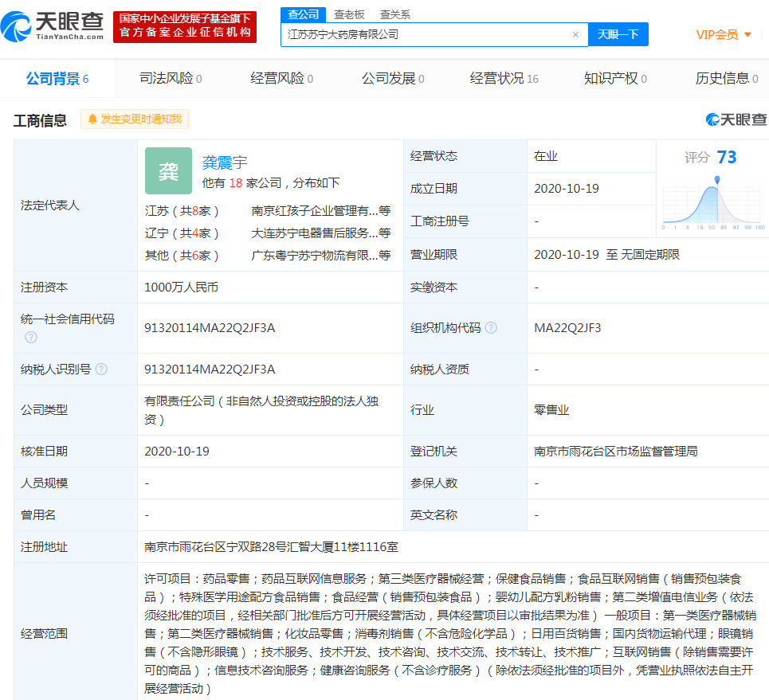Screen dimensions: 769x700
Task: Click the 18 companies count link
Action: pos(235,183)
